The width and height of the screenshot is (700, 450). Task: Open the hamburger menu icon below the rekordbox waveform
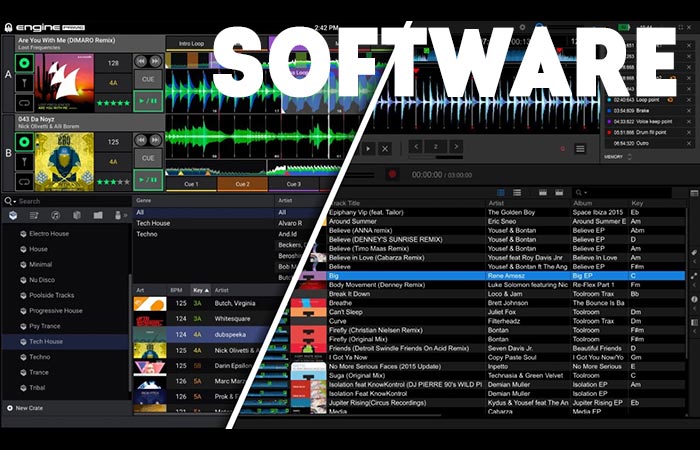pyautogui.click(x=580, y=149)
